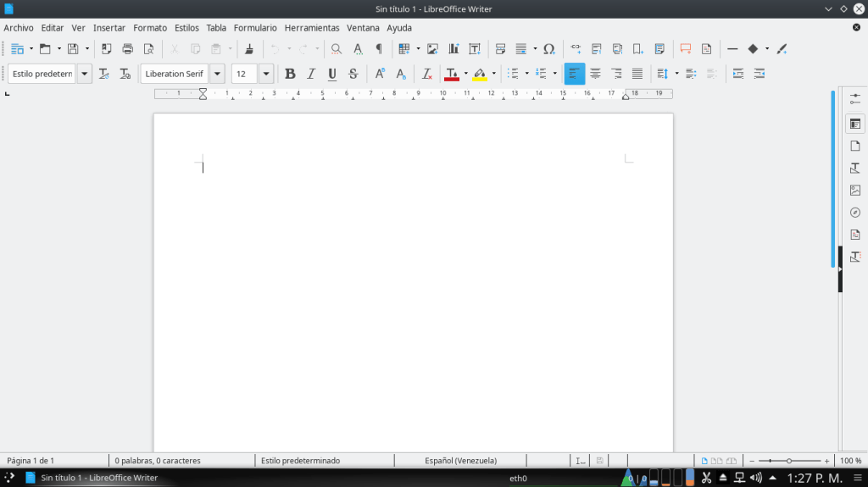The width and height of the screenshot is (868, 487).
Task: Toggle Bold formatting
Action: pos(290,74)
